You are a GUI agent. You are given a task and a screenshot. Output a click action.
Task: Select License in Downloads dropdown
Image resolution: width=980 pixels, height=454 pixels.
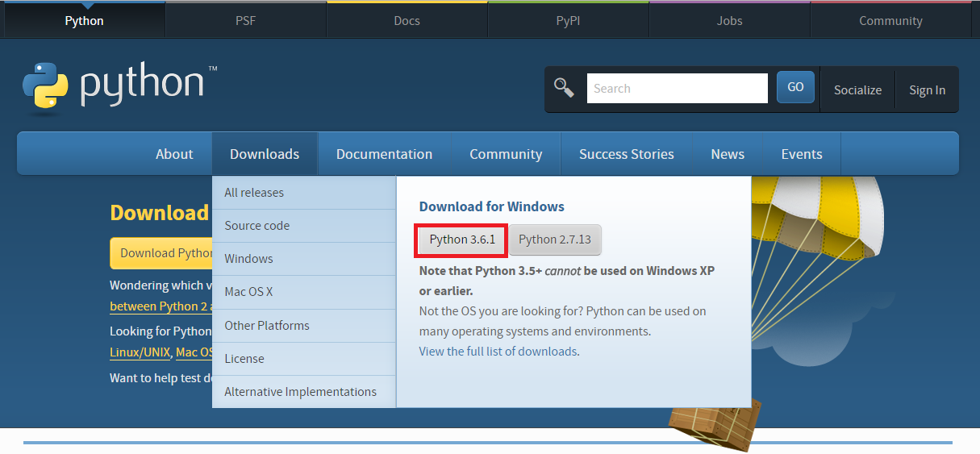[304, 359]
